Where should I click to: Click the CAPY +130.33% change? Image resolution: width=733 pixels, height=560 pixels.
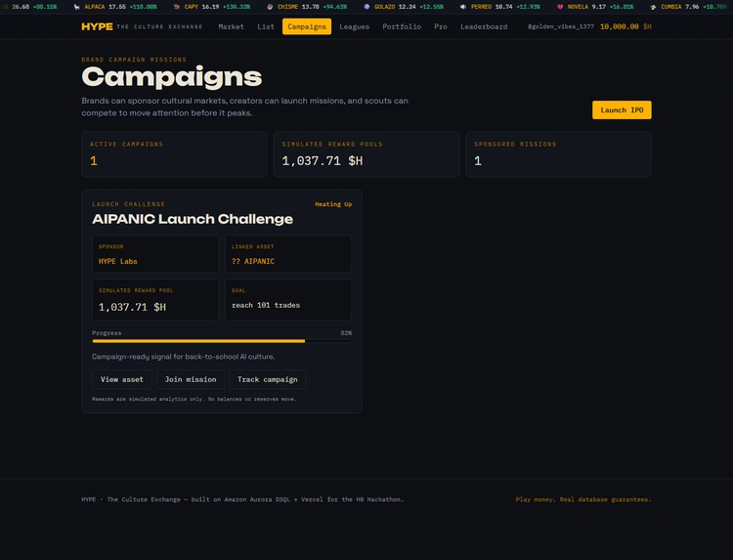click(x=237, y=7)
